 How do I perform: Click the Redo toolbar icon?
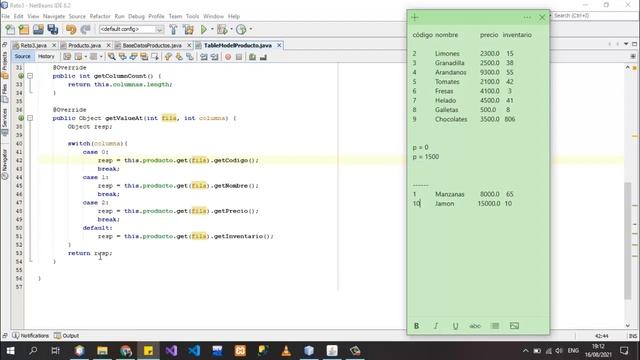[85, 29]
